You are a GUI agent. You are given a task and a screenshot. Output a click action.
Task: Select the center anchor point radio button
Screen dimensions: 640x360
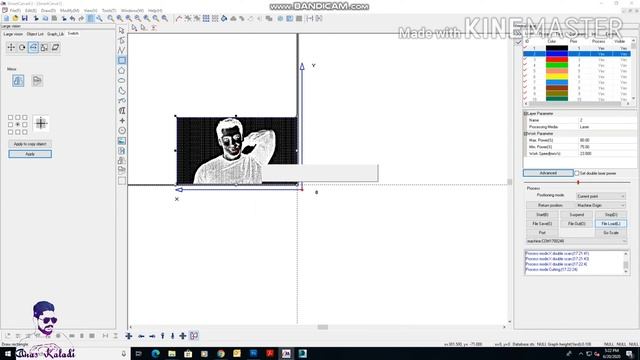(x=18, y=124)
